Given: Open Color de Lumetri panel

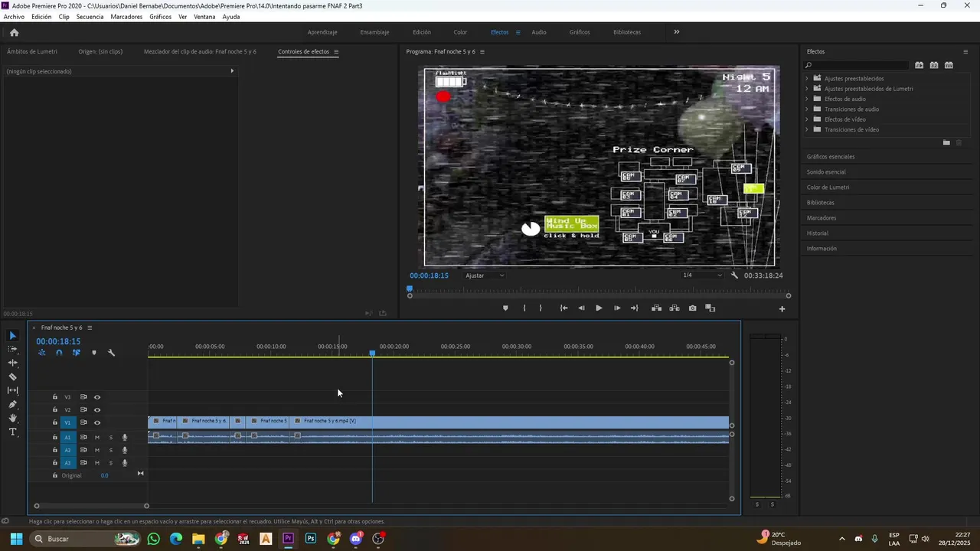Looking at the screenshot, I should [828, 187].
